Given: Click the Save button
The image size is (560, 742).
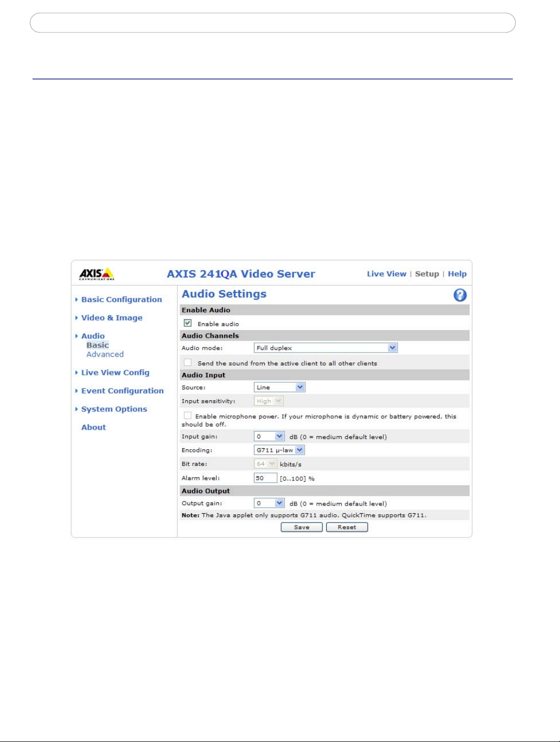Looking at the screenshot, I should click(x=301, y=527).
